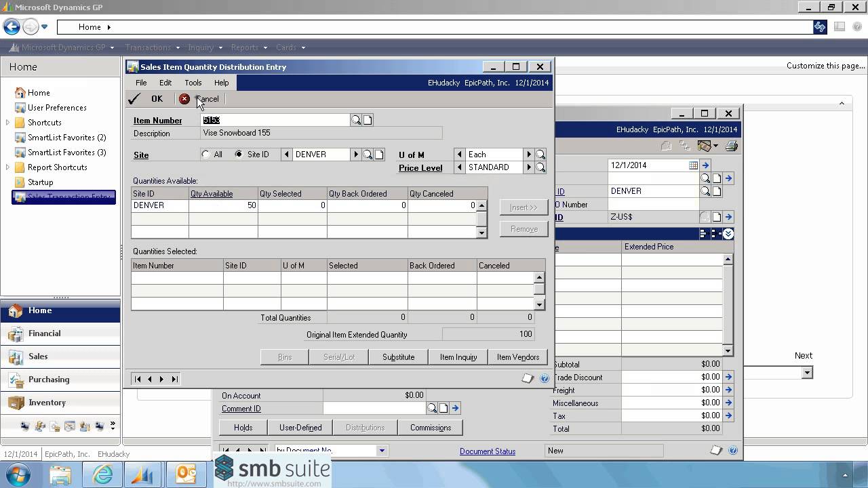Screen dimensions: 868x488
Task: Go to last record in Distribution Entry
Action: click(174, 379)
